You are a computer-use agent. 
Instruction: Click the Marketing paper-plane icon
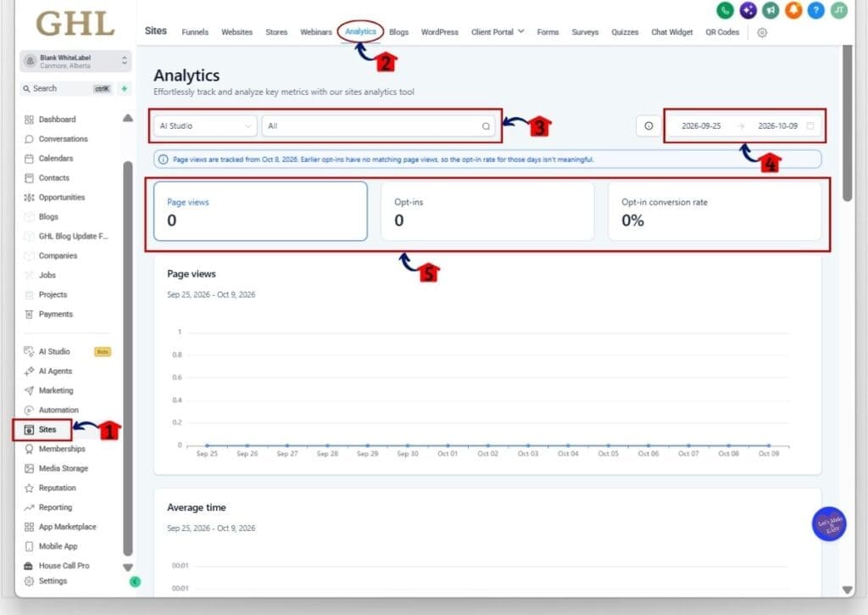point(30,390)
